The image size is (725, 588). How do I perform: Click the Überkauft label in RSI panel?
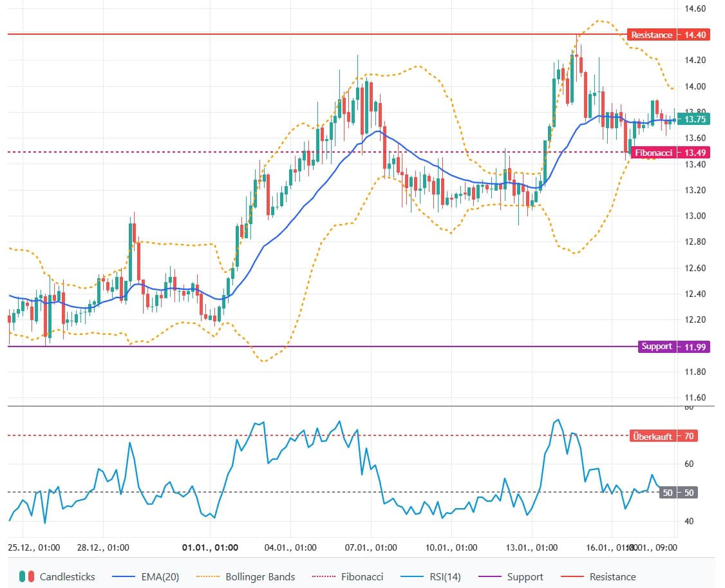click(x=653, y=436)
